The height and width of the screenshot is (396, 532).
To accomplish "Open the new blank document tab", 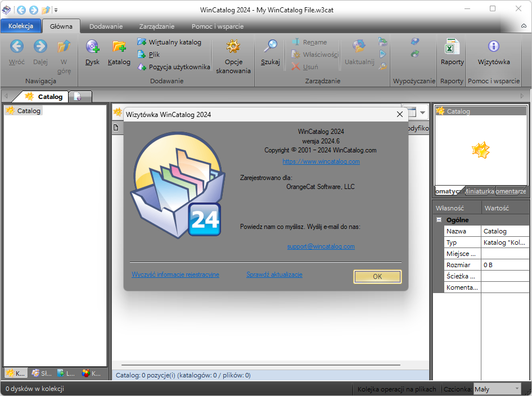I will (x=80, y=97).
